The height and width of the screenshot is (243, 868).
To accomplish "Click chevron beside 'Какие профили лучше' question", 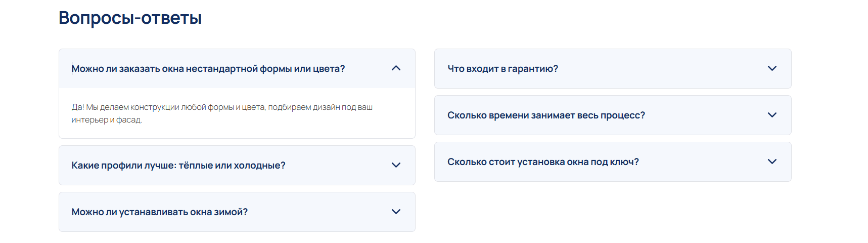I will click(396, 165).
